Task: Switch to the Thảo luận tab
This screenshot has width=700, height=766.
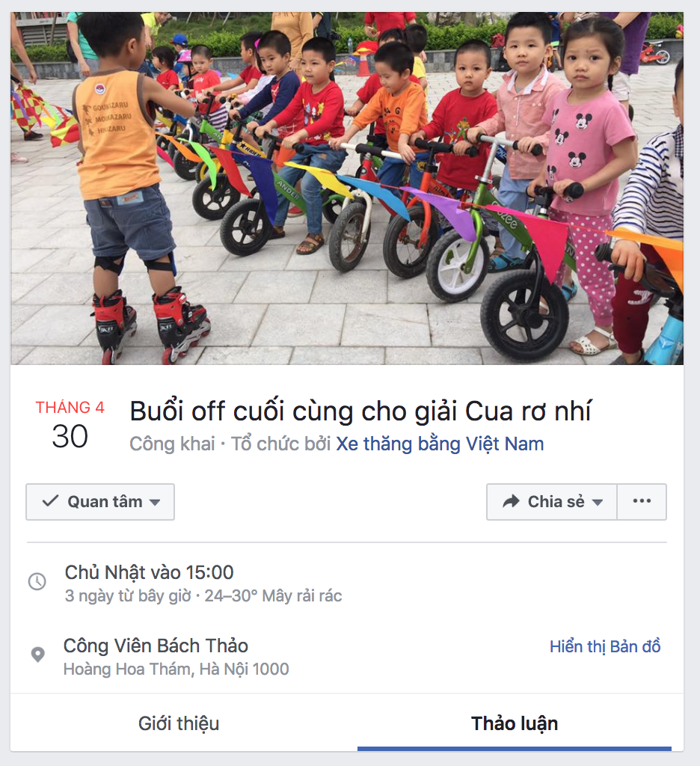Action: pos(515,723)
